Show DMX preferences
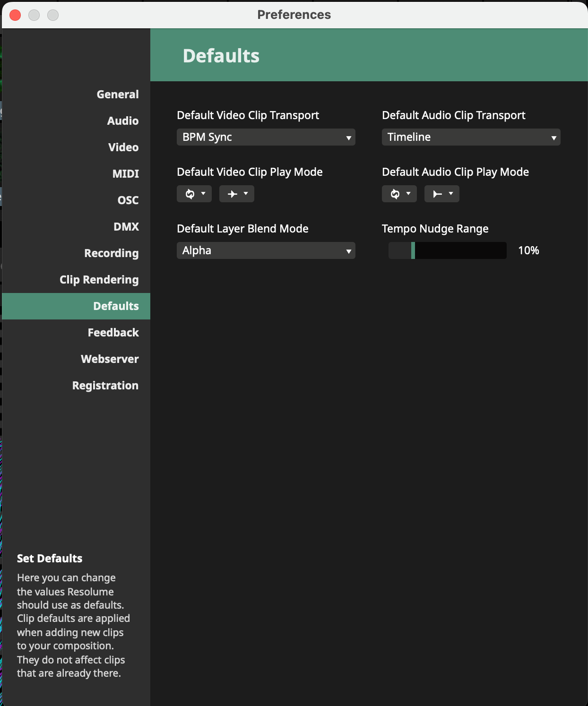The width and height of the screenshot is (588, 706). 126,227
